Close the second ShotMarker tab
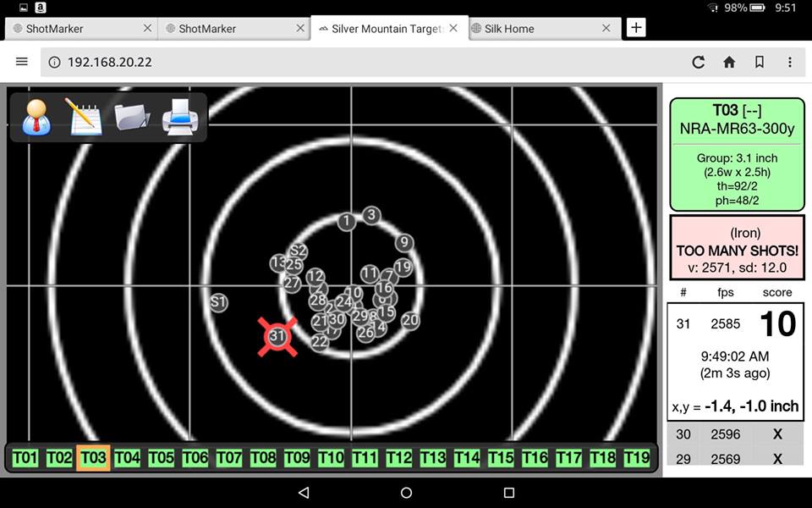This screenshot has height=508, width=812. 300,28
